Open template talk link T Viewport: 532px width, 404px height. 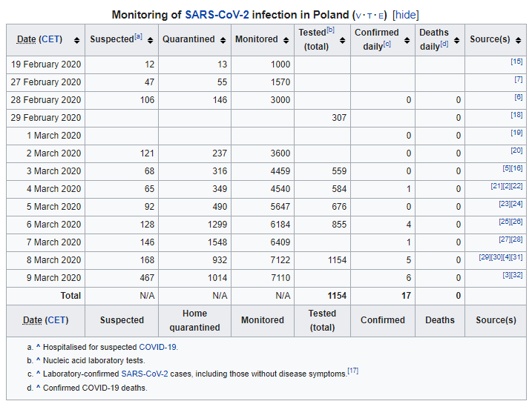(370, 16)
